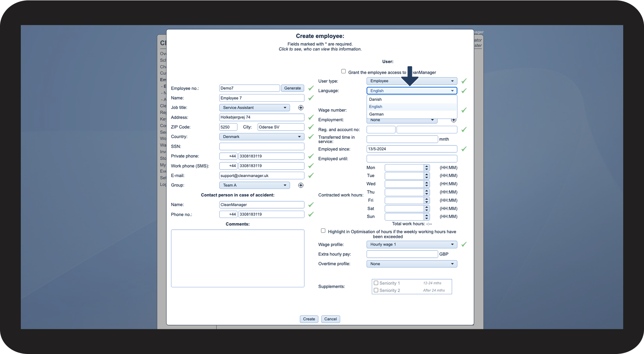Add new group with plus icon
The image size is (644, 354).
(301, 185)
